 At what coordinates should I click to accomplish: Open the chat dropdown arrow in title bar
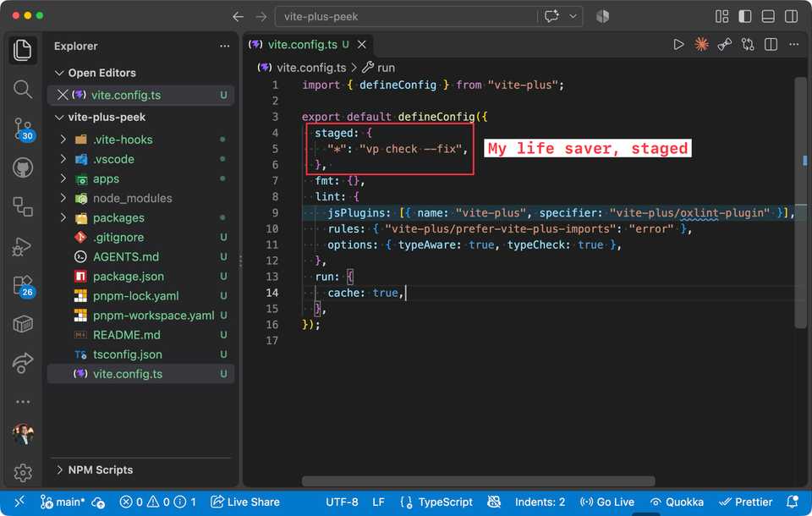click(x=573, y=16)
